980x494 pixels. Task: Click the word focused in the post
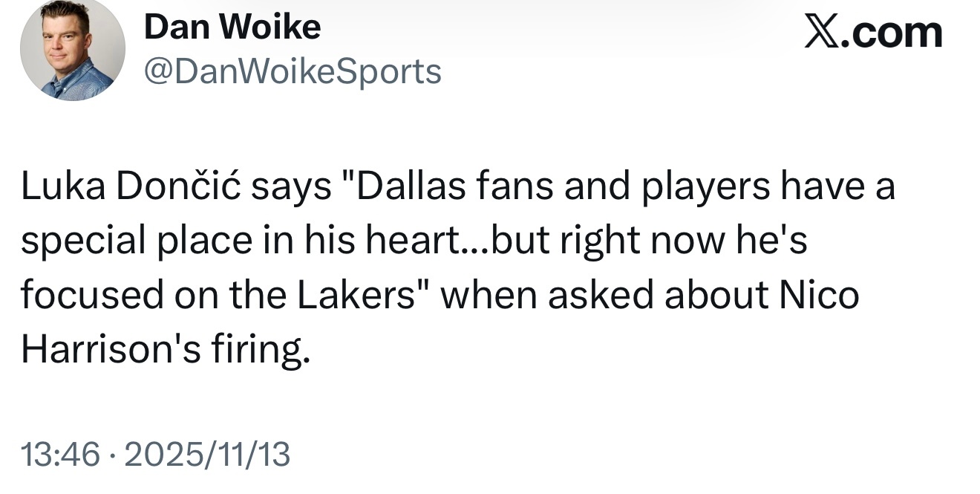click(x=89, y=295)
